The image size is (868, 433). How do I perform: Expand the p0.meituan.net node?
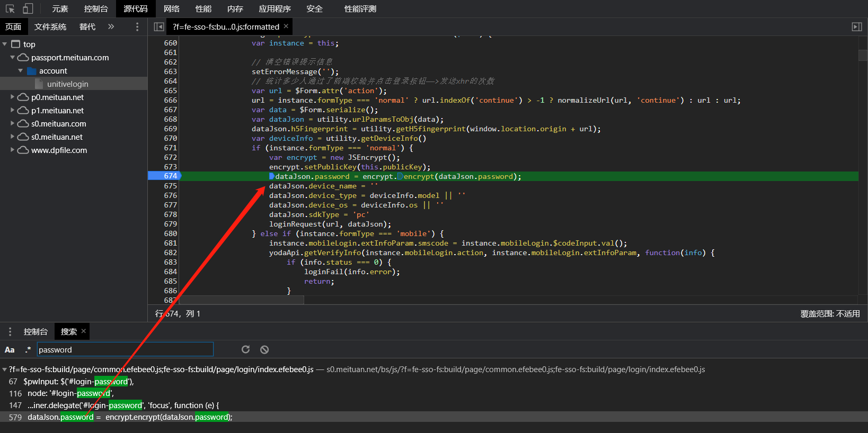coord(12,97)
